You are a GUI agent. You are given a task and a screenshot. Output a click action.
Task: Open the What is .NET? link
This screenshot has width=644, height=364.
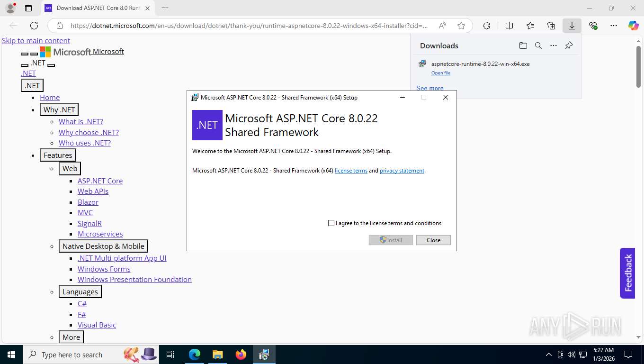(81, 121)
